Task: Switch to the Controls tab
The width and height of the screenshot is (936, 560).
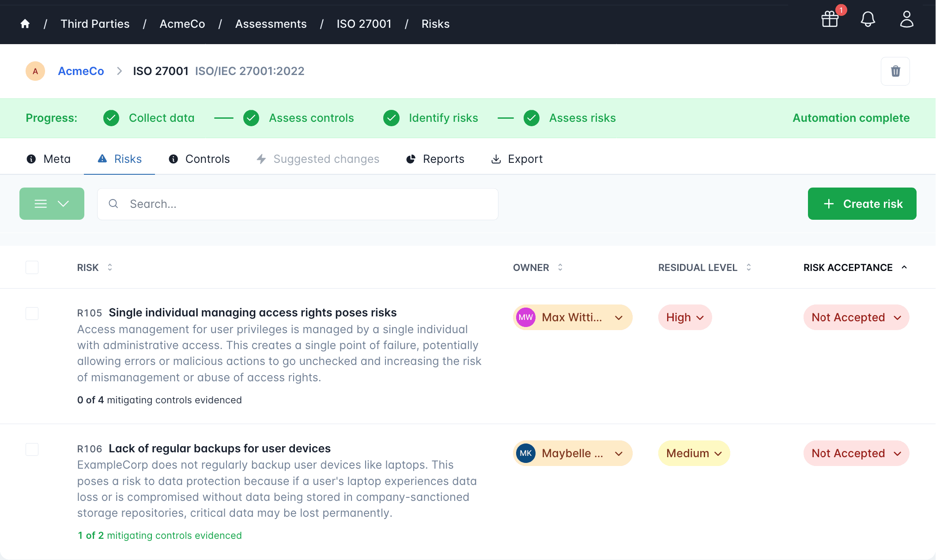Action: coord(199,159)
